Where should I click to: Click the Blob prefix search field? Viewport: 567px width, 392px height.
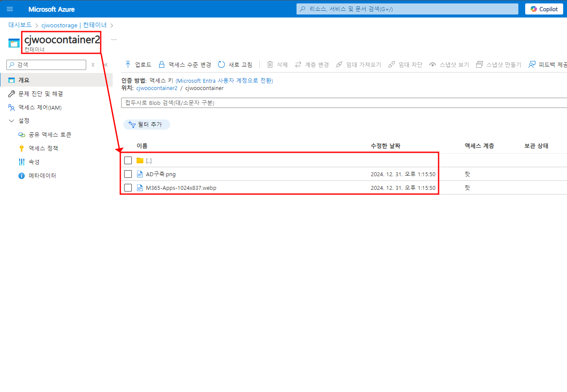[x=344, y=103]
